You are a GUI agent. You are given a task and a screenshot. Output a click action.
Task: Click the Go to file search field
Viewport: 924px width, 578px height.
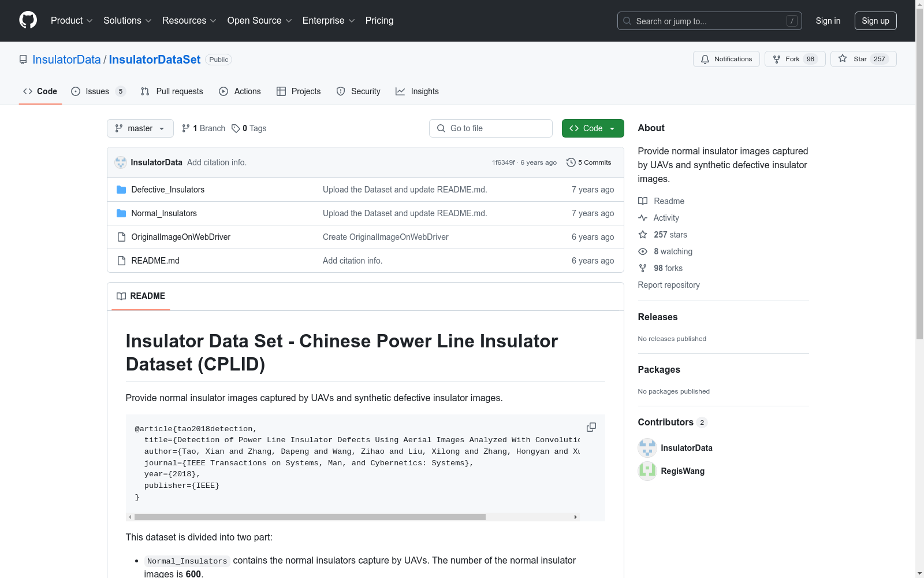click(490, 128)
